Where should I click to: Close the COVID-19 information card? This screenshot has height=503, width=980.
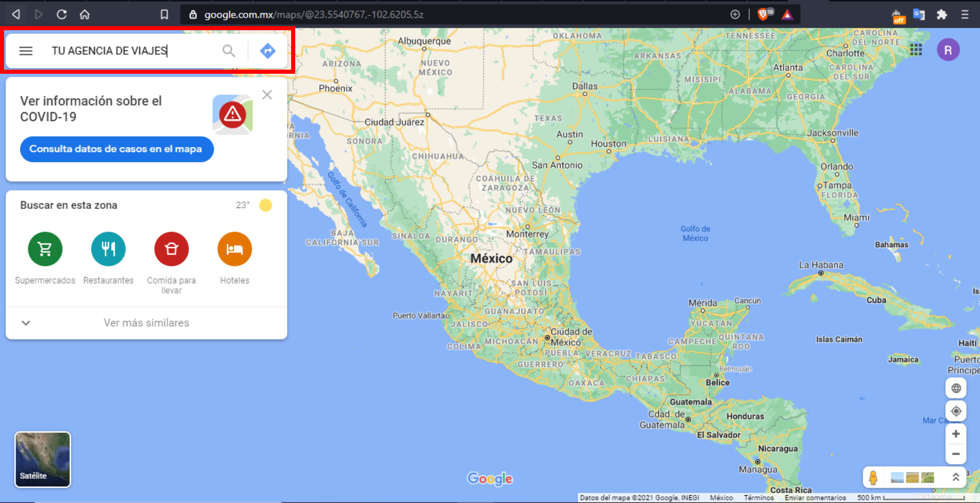[x=267, y=95]
